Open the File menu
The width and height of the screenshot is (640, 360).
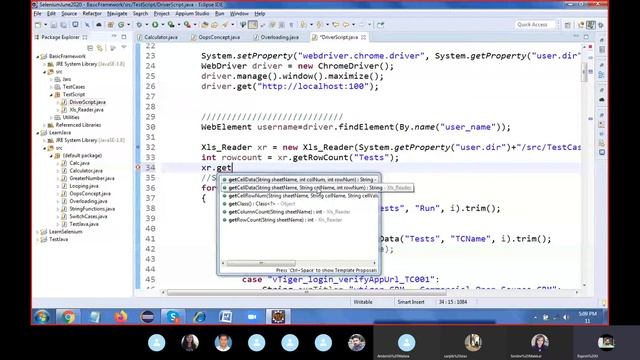[38, 13]
